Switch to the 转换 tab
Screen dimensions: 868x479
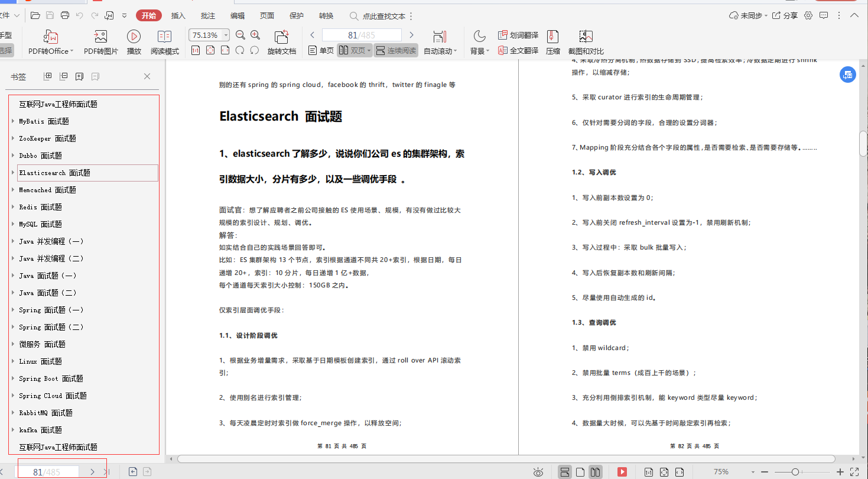pyautogui.click(x=326, y=15)
